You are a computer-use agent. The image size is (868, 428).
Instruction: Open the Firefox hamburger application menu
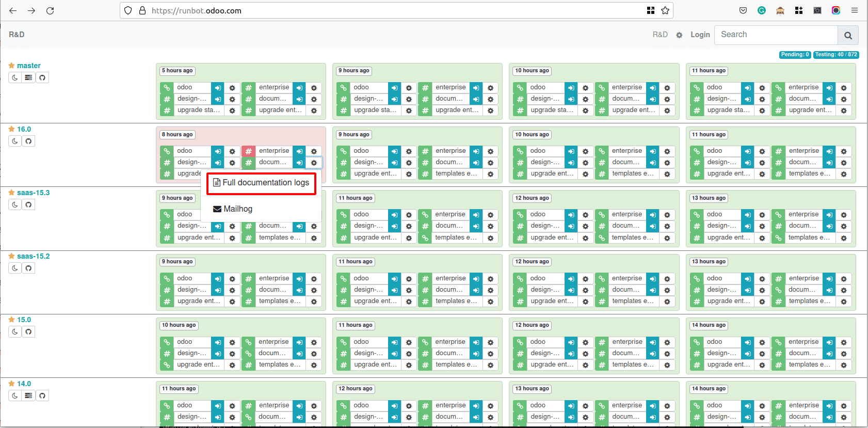[855, 10]
